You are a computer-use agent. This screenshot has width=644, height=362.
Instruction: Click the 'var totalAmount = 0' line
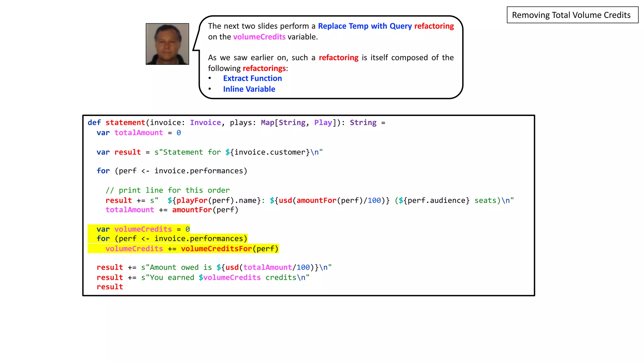(x=139, y=133)
